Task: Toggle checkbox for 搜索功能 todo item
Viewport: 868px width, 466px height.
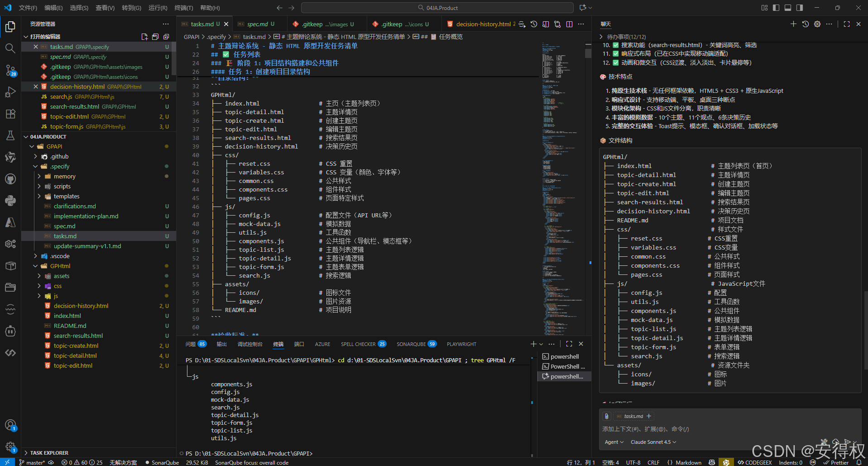Action: click(615, 45)
